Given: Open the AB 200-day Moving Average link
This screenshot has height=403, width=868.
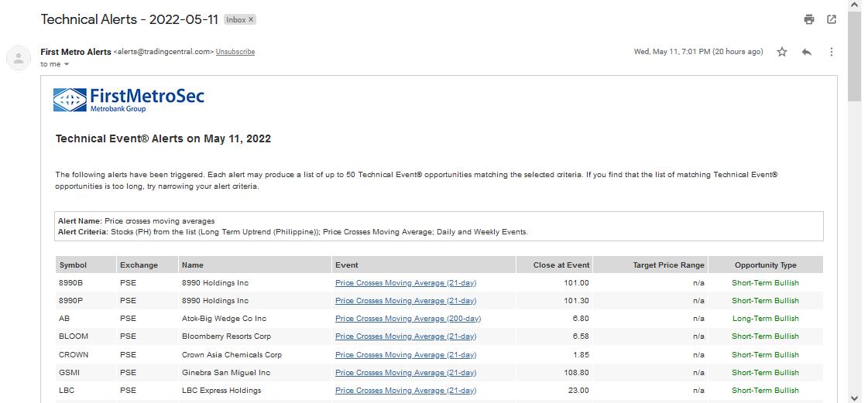Looking at the screenshot, I should 408,319.
